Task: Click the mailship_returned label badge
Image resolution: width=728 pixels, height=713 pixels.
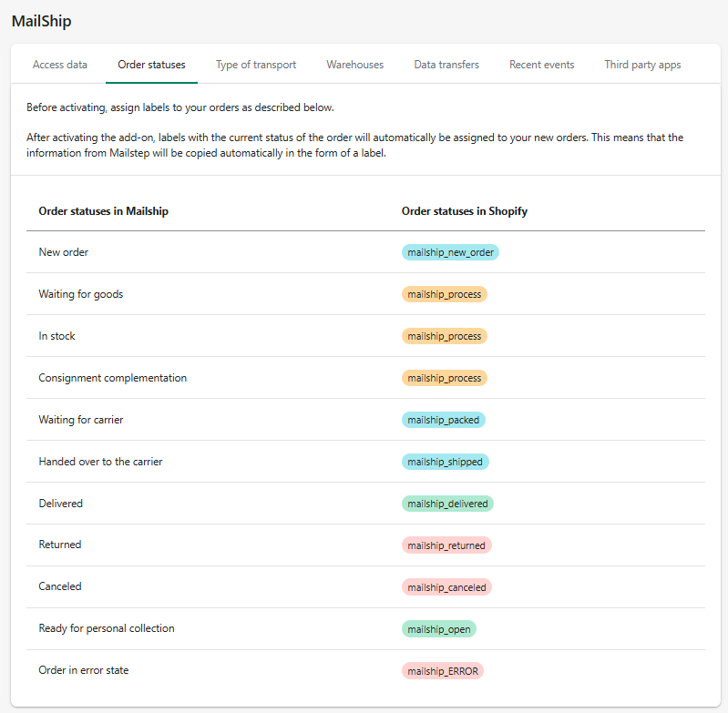Action: pos(446,545)
